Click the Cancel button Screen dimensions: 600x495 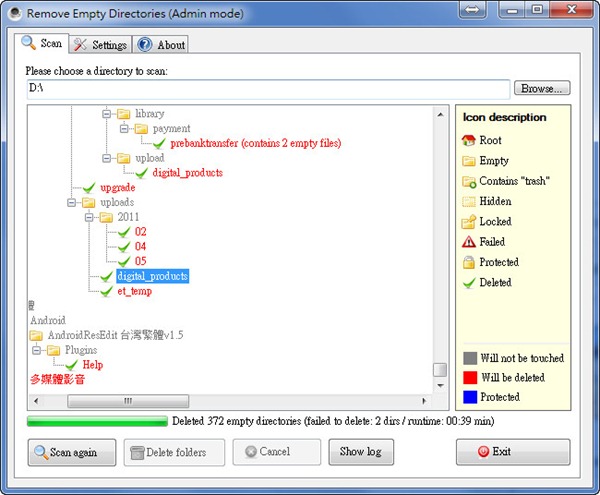click(277, 452)
